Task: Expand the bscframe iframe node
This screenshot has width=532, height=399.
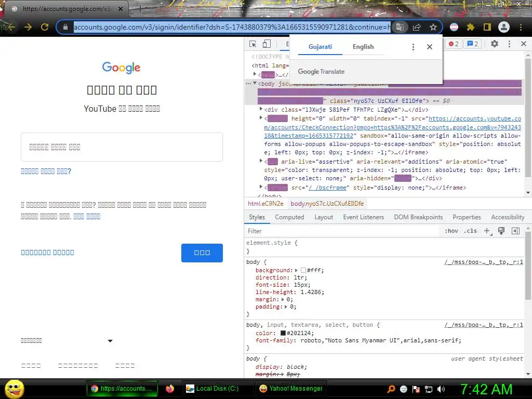Action: (261, 187)
